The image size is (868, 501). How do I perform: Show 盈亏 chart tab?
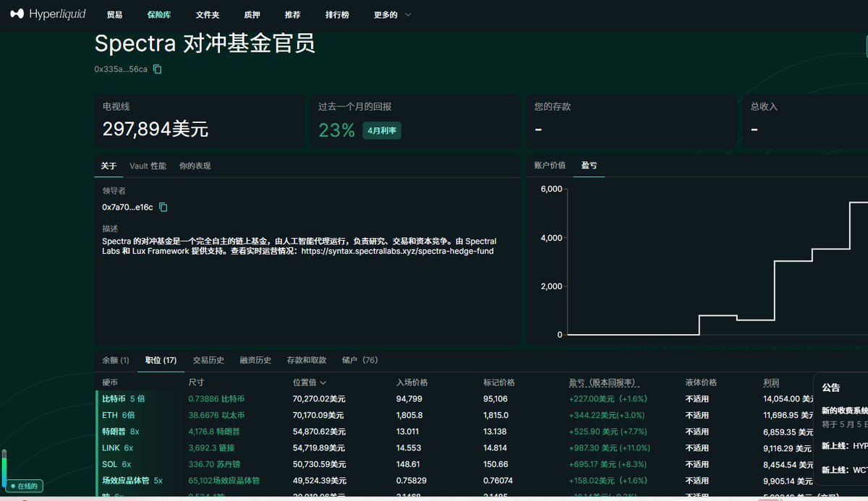click(x=590, y=166)
